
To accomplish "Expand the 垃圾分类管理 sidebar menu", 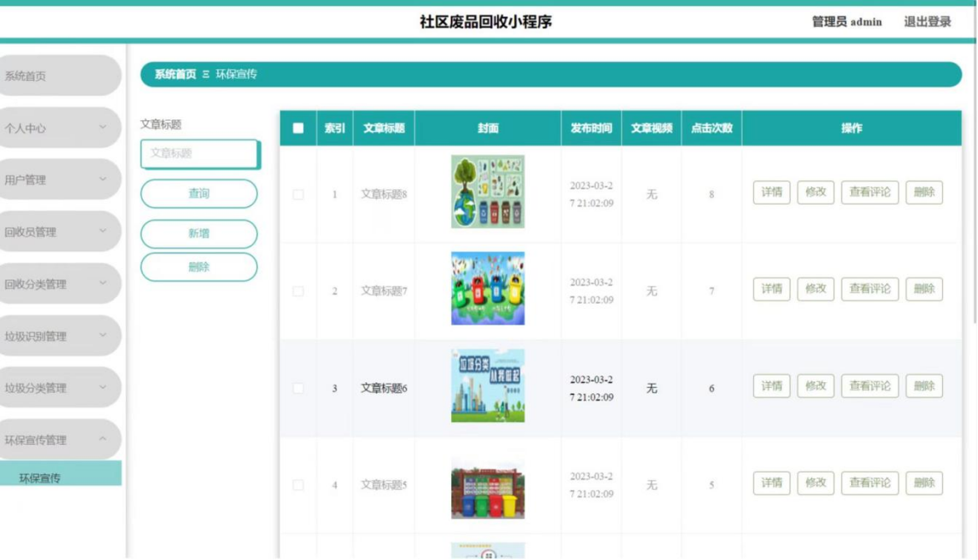I will (60, 387).
